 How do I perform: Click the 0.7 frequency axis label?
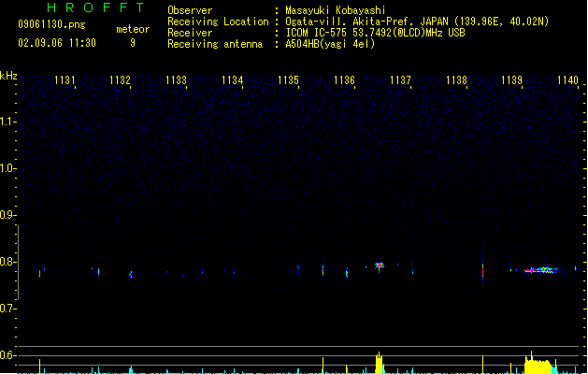[x=7, y=309]
